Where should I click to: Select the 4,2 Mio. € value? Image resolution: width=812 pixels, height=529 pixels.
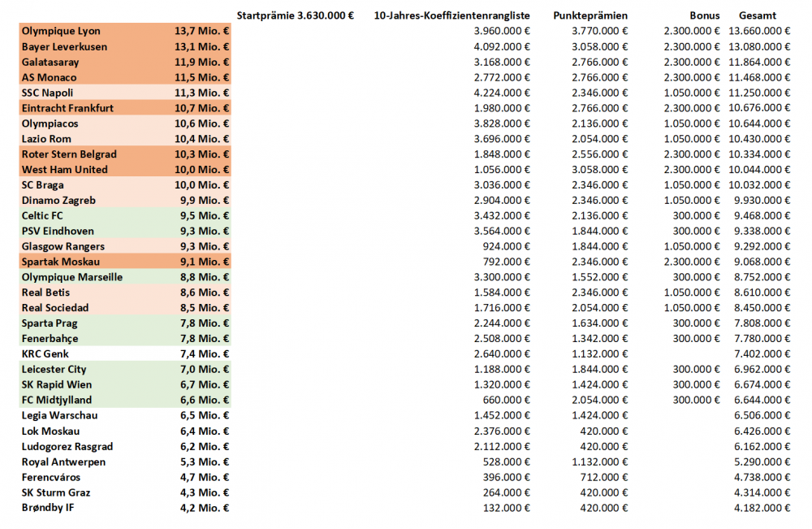(205, 508)
